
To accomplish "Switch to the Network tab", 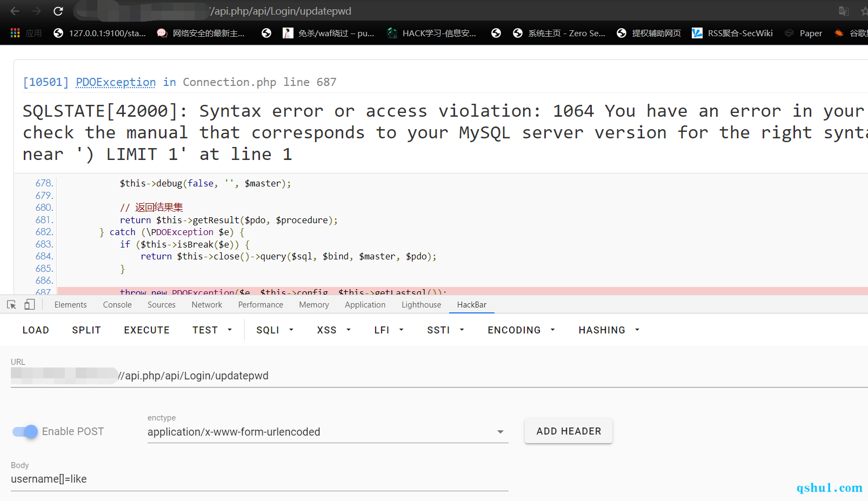I will (207, 305).
